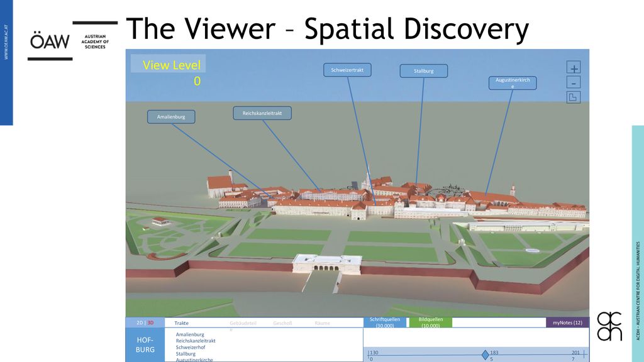This screenshot has width=644, height=362.
Task: Select Augustinerkirche in the Trakte list
Action: pos(194,360)
